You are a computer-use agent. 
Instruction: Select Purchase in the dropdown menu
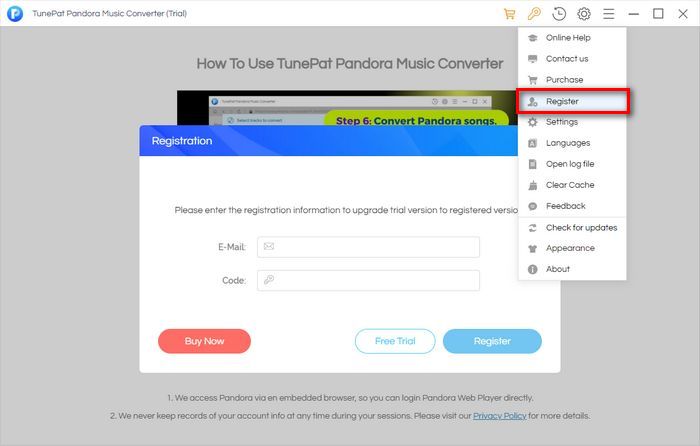572,79
